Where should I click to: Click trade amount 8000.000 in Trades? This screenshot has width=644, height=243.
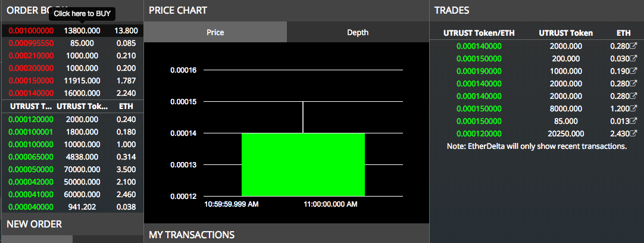tap(565, 108)
